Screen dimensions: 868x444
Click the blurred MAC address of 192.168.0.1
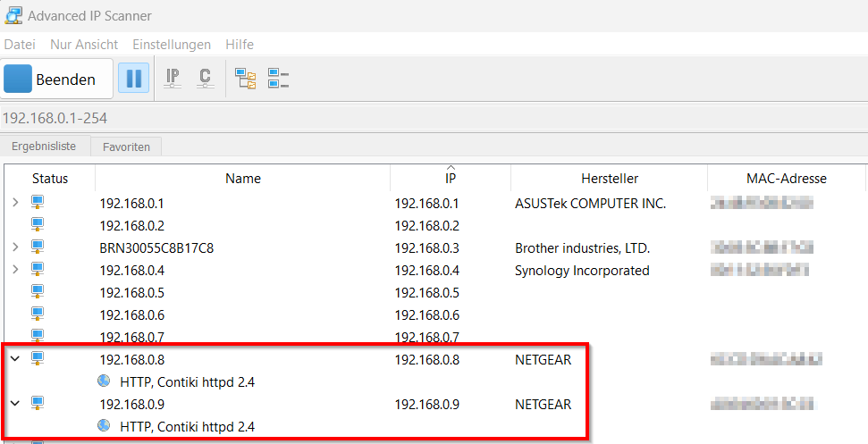coord(761,203)
